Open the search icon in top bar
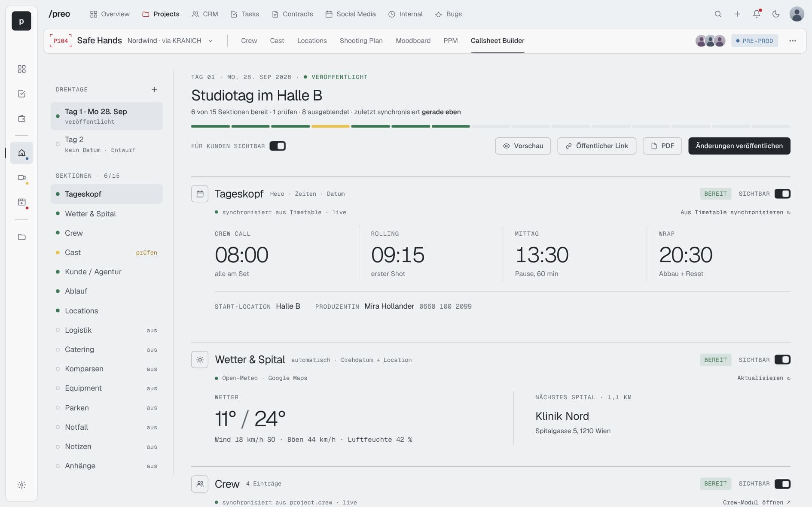The image size is (812, 507). coord(718,14)
